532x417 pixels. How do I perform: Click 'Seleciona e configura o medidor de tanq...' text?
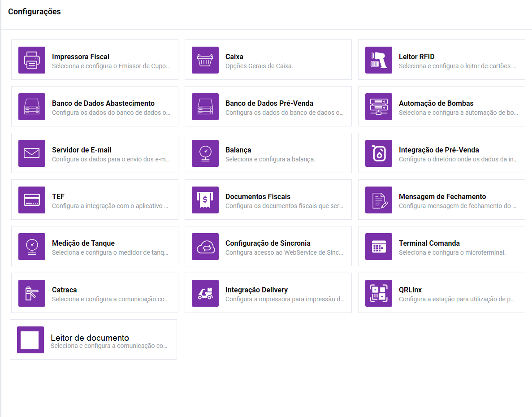(110, 252)
